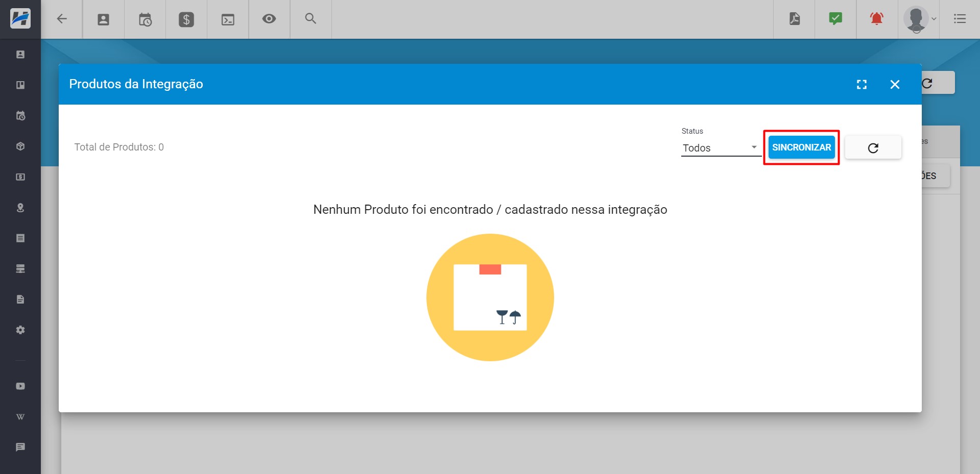This screenshot has height=474, width=980.
Task: Select the products cube icon in the sidebar
Action: coord(20,146)
